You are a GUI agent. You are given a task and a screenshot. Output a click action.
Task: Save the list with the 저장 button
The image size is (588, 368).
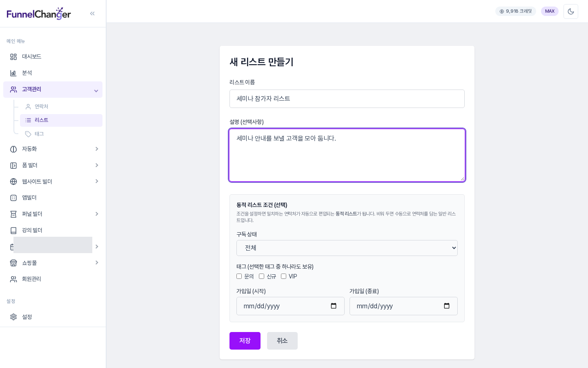point(245,341)
